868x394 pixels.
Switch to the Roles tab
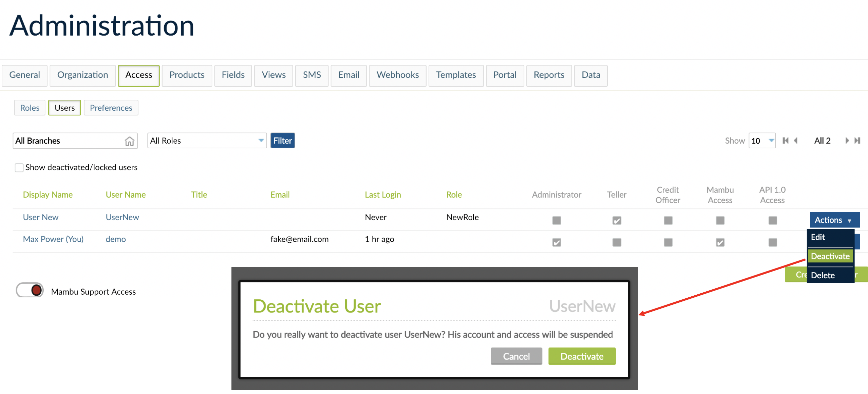pyautogui.click(x=30, y=107)
